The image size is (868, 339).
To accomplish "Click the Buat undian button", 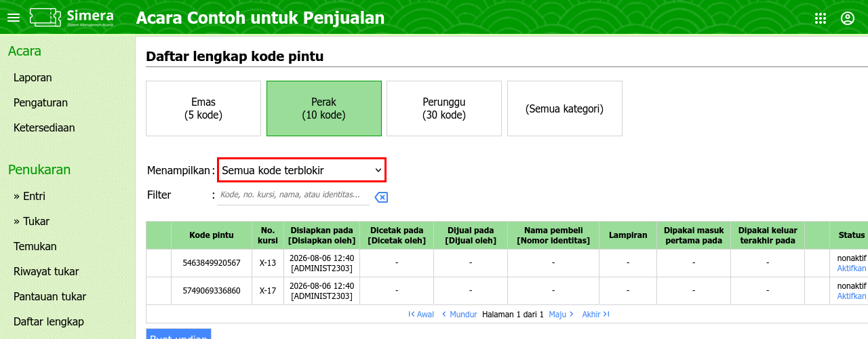I will (178, 334).
